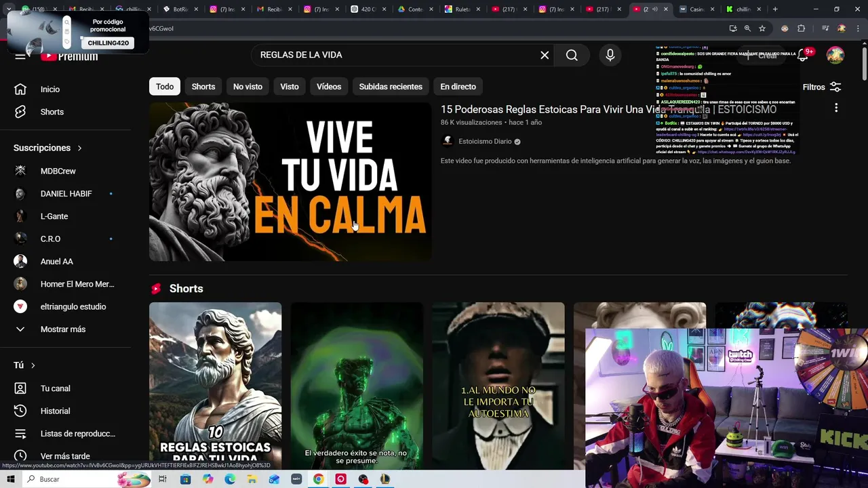Click the magnifier search button
868x488 pixels.
coord(572,55)
